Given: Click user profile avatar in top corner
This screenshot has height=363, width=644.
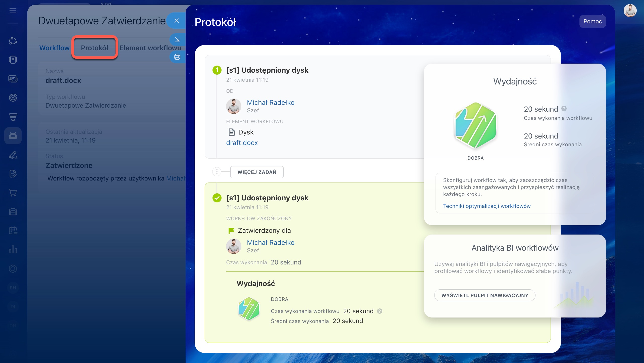Looking at the screenshot, I should (x=630, y=11).
